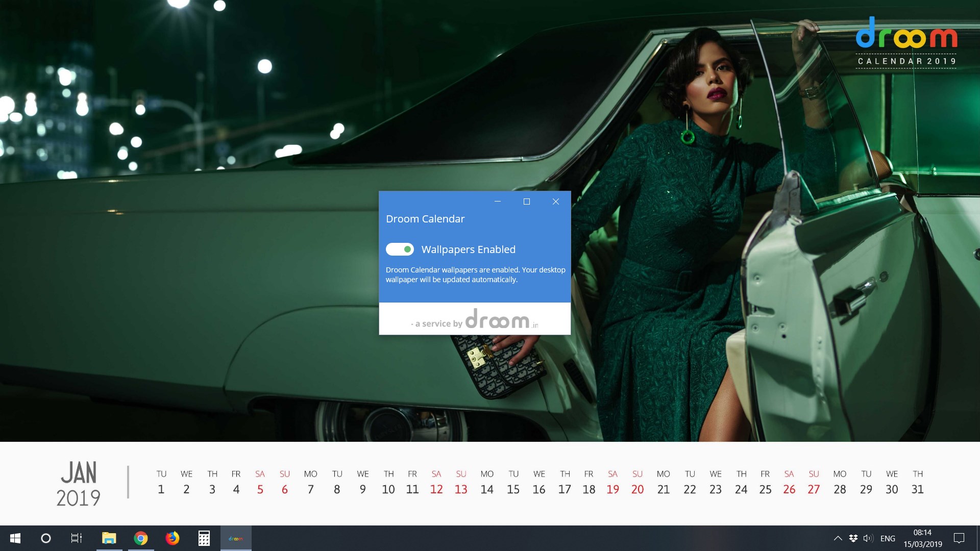Open the Windows Start menu
Viewport: 980px width, 551px height.
click(15, 538)
